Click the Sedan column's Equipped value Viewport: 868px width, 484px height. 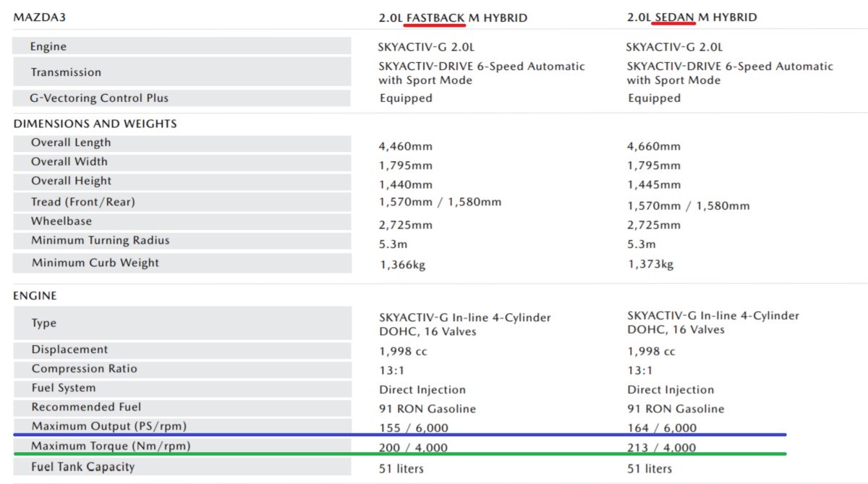click(654, 98)
